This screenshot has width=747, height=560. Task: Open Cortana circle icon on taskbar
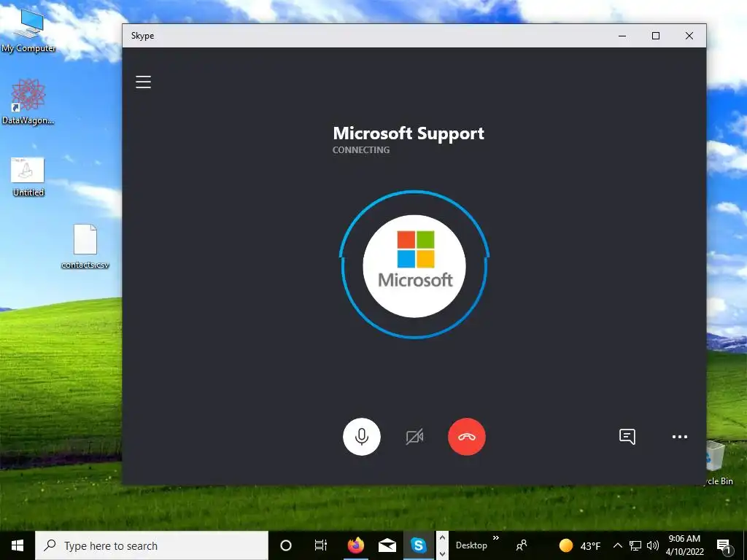286,545
